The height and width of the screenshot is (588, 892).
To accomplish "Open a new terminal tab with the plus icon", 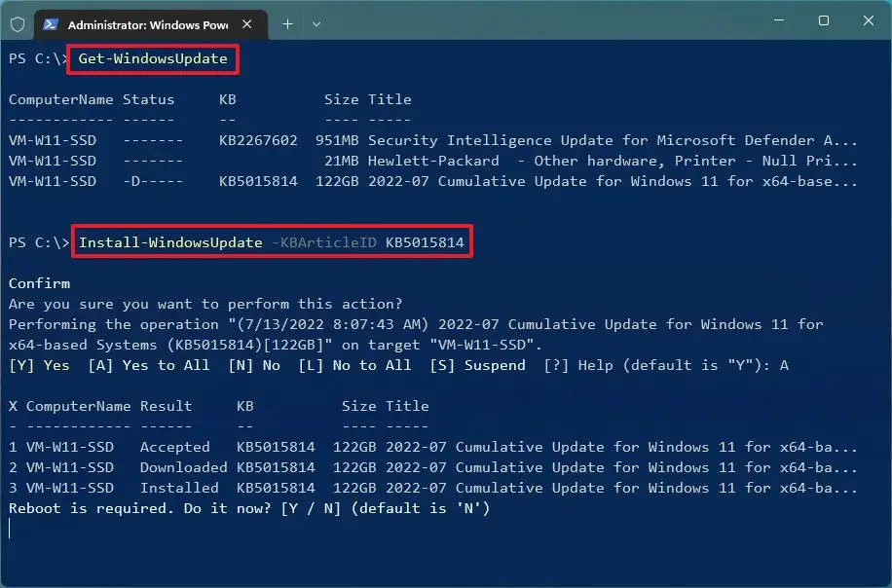I will (x=287, y=25).
